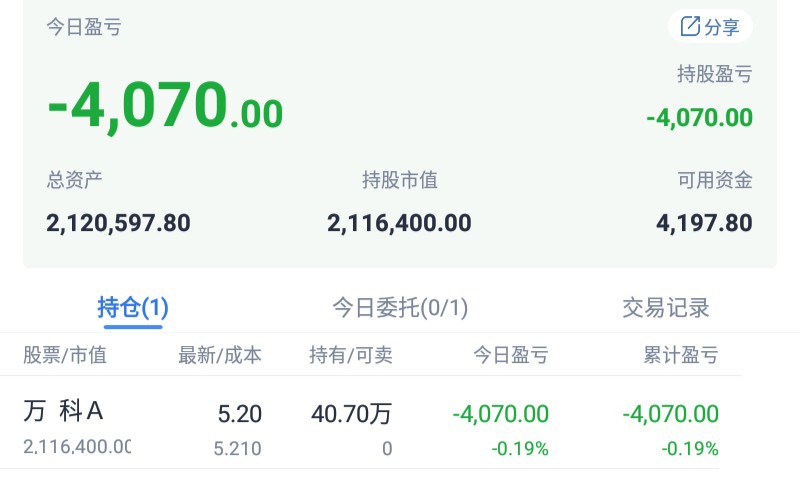Select 万科A cost price 5.210

[x=238, y=449]
